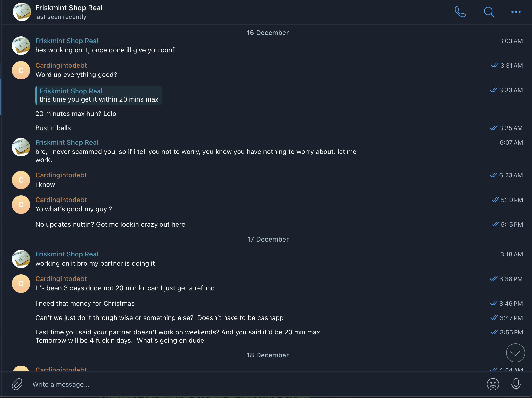This screenshot has width=532, height=398.
Task: Jump to latest messages with the down arrow
Action: tap(515, 353)
